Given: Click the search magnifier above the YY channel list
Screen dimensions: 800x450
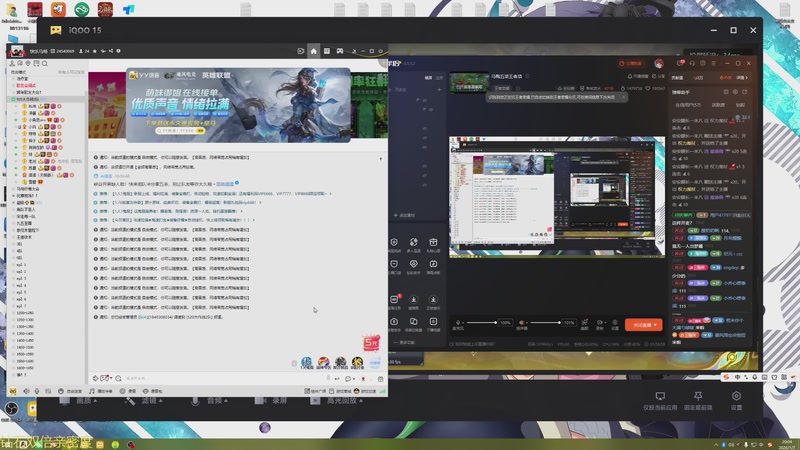Looking at the screenshot, I should (45, 63).
